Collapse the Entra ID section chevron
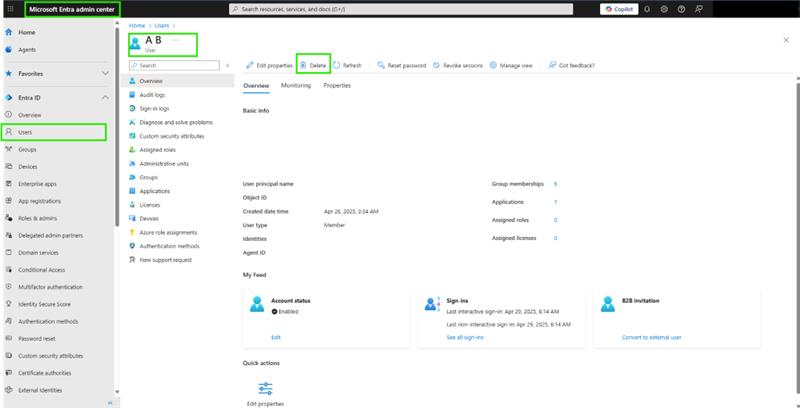The image size is (800, 408). [x=105, y=97]
